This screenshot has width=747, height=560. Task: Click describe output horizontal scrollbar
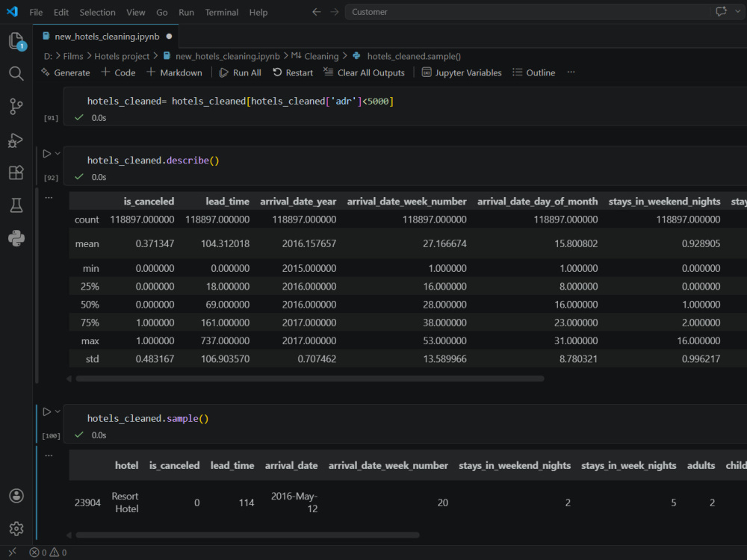pyautogui.click(x=310, y=379)
